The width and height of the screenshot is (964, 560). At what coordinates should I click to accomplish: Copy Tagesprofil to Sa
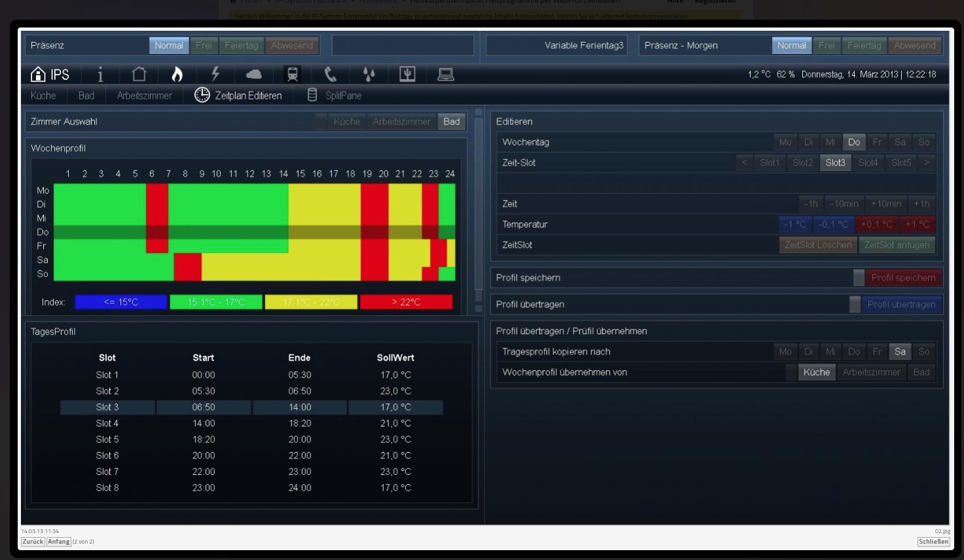[900, 352]
